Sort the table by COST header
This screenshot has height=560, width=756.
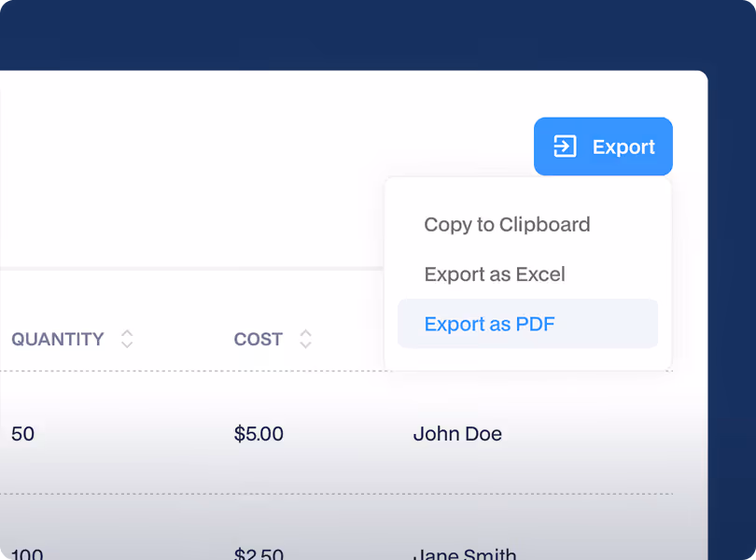[258, 340]
